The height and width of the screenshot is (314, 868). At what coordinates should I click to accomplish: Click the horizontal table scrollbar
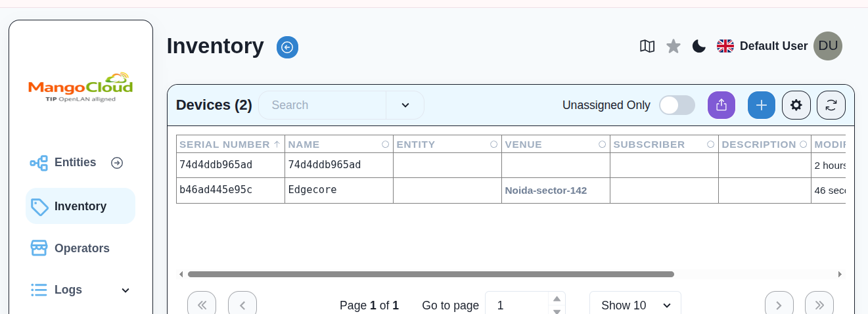[430, 274]
